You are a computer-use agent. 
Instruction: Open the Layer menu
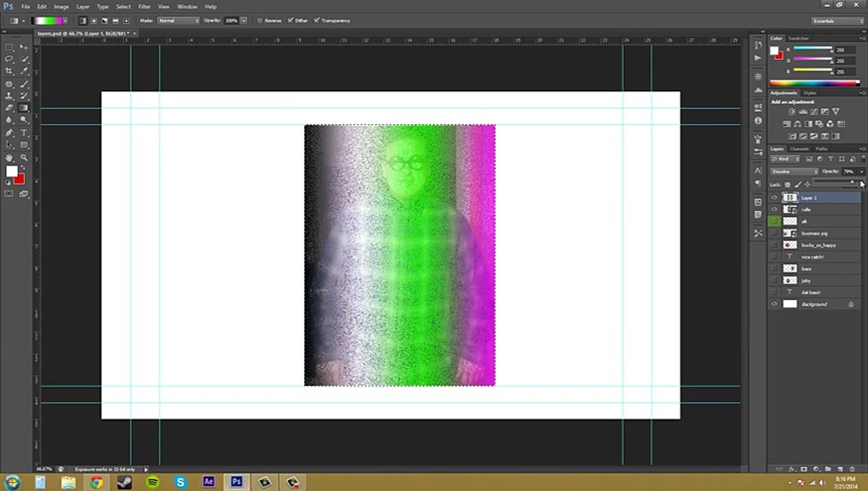pos(83,7)
